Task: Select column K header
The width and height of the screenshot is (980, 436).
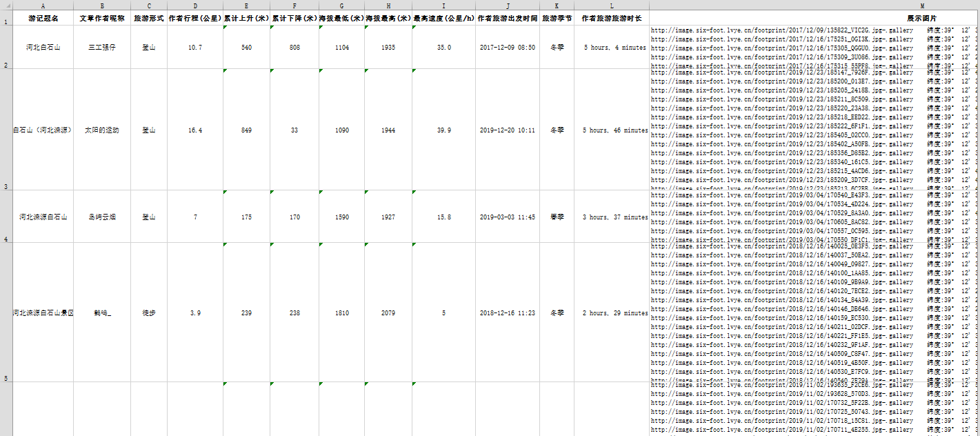Action: pyautogui.click(x=557, y=5)
